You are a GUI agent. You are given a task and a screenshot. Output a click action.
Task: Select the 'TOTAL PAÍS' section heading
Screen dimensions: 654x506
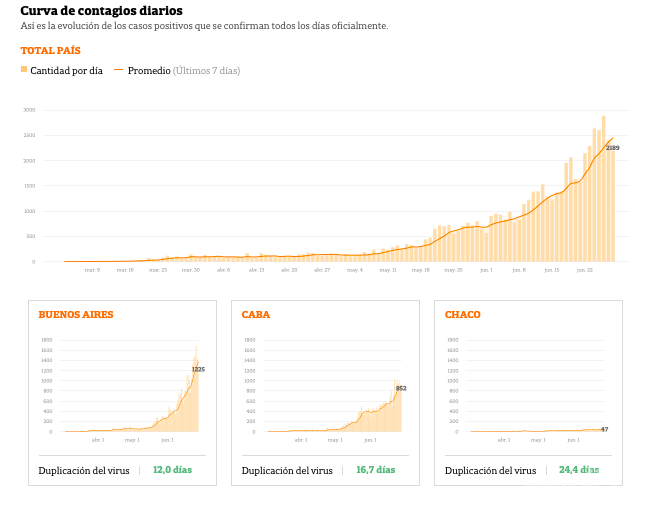(x=51, y=50)
